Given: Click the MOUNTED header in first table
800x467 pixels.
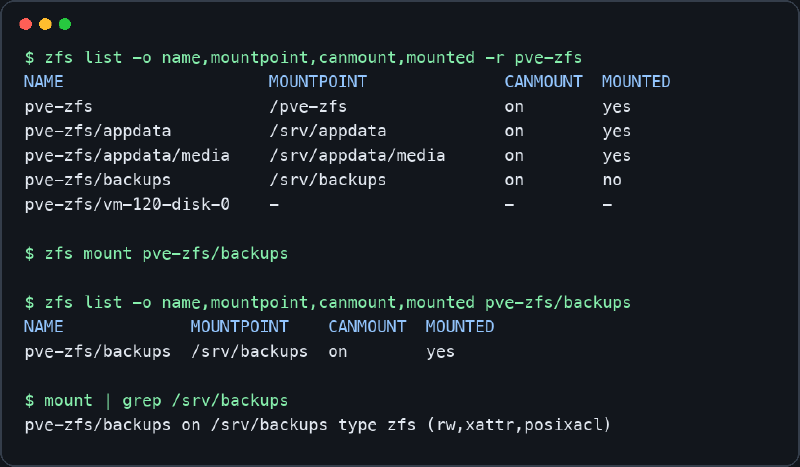Looking at the screenshot, I should pos(636,82).
